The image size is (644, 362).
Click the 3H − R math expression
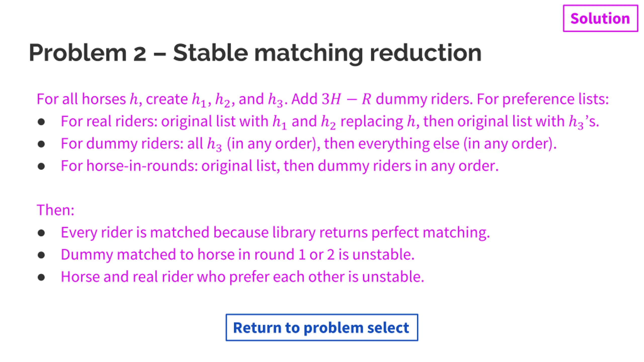(346, 99)
